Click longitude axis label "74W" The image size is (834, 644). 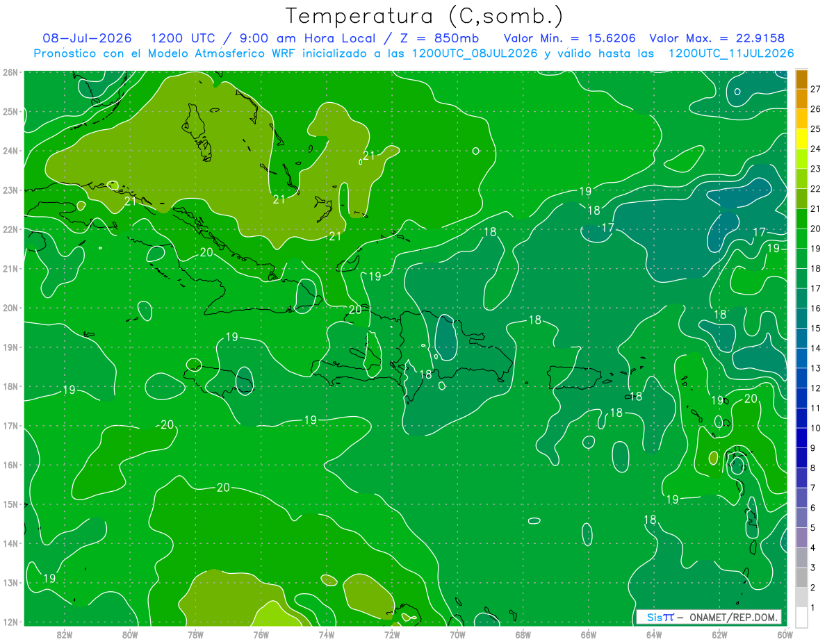point(326,635)
